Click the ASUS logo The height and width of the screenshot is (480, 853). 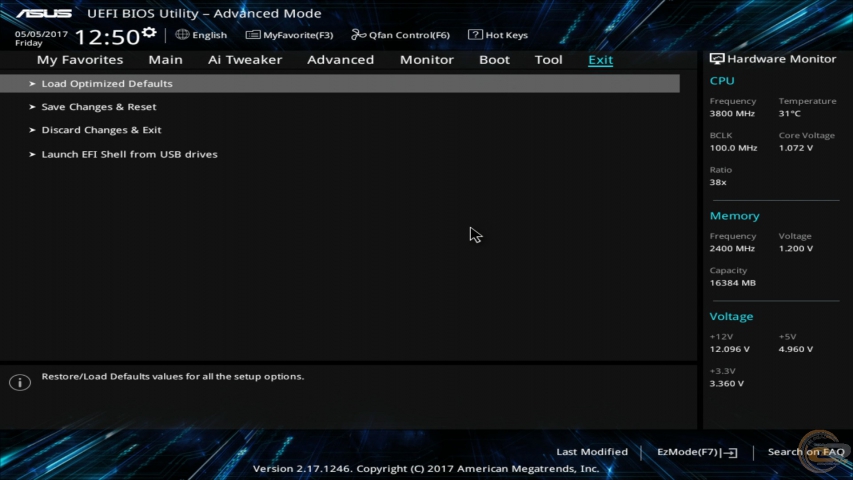(x=44, y=13)
